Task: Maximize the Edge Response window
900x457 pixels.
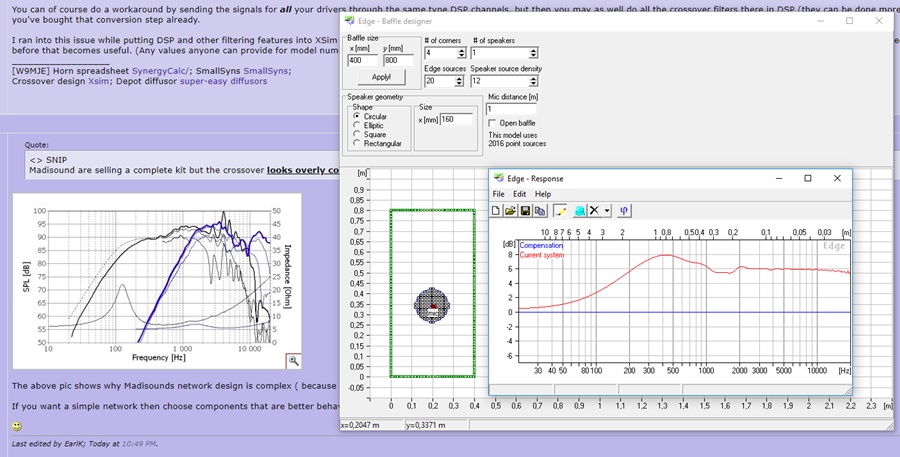Action: coord(808,179)
